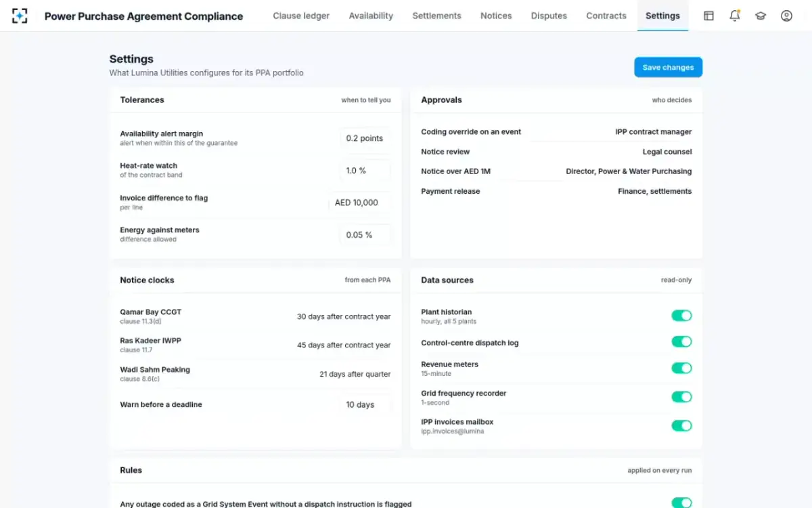
Task: Click the Finance, settlements approver value
Action: pyautogui.click(x=654, y=191)
